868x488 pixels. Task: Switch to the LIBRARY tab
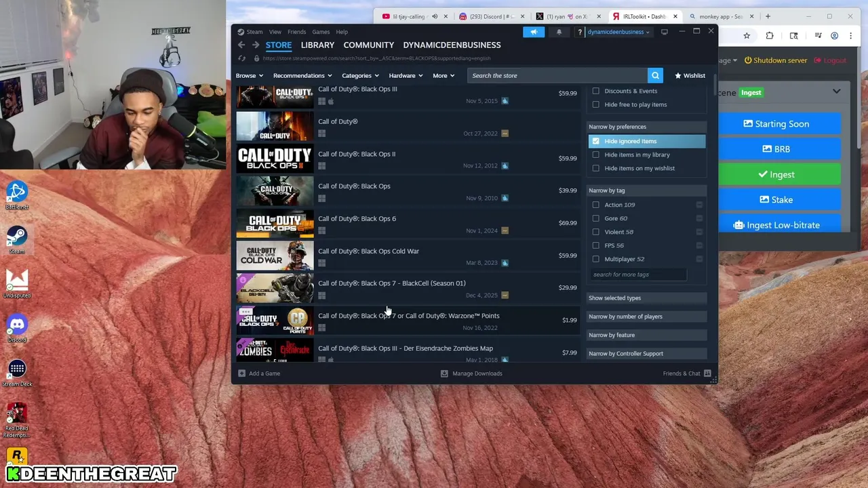(x=317, y=45)
